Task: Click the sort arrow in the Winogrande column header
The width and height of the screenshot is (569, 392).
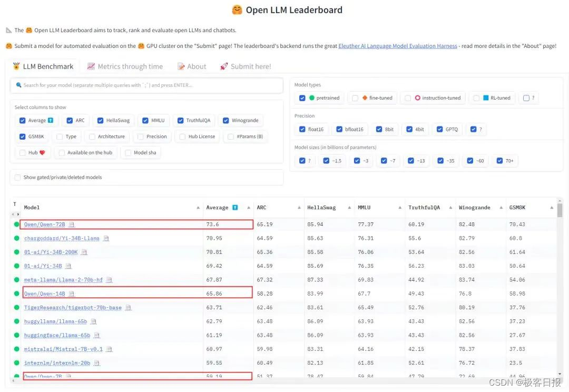Action: [501, 208]
